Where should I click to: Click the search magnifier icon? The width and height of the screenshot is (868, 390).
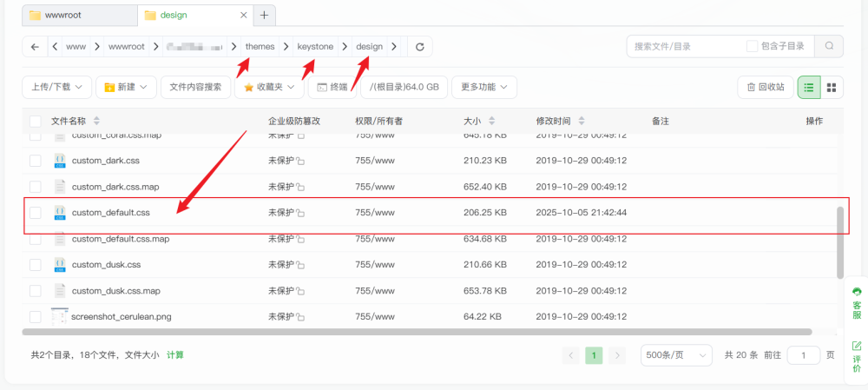click(830, 46)
